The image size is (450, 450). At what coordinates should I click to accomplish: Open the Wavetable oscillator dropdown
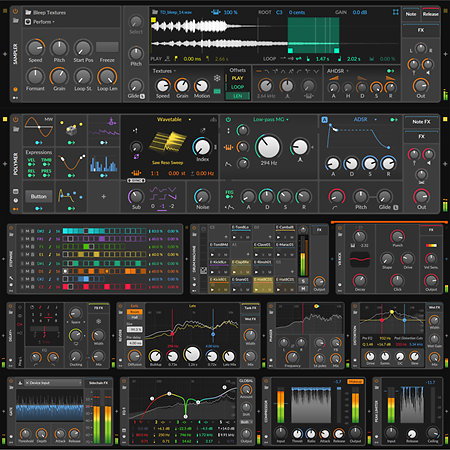click(x=174, y=119)
